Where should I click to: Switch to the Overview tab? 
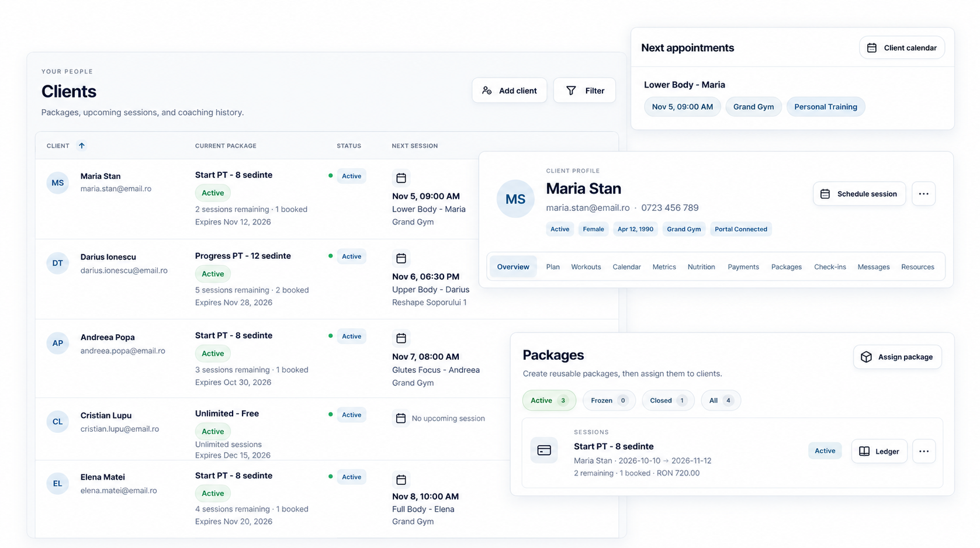click(x=513, y=267)
